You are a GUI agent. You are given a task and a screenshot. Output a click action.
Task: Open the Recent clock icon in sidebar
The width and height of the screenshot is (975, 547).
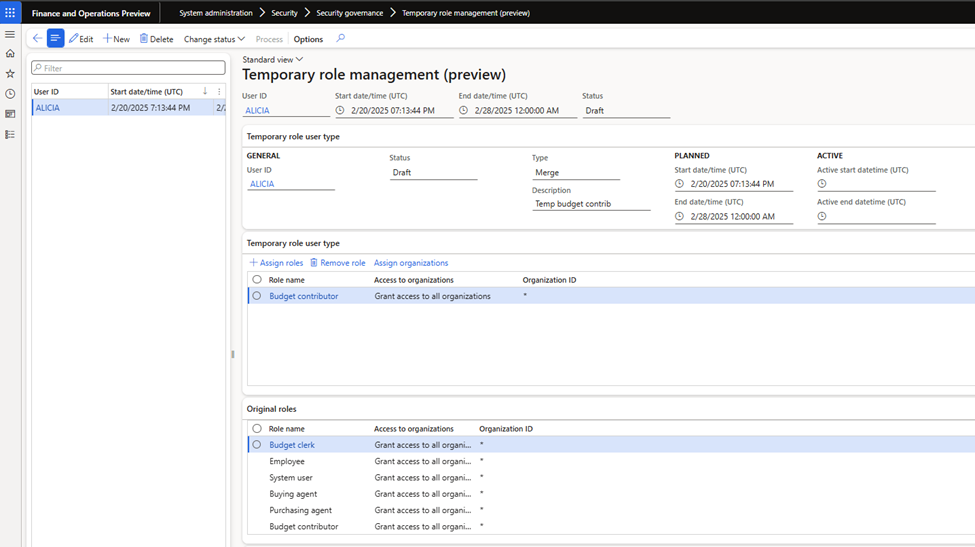coord(10,94)
